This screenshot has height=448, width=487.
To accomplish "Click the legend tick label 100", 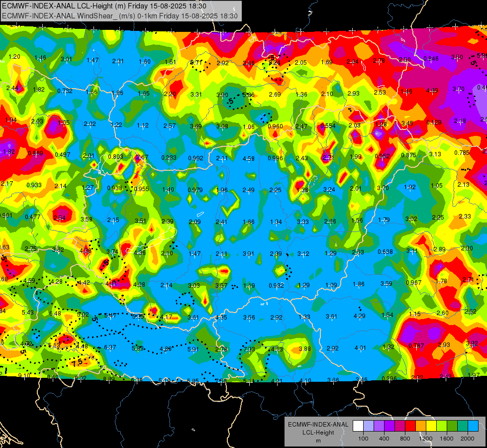I will pyautogui.click(x=363, y=439).
